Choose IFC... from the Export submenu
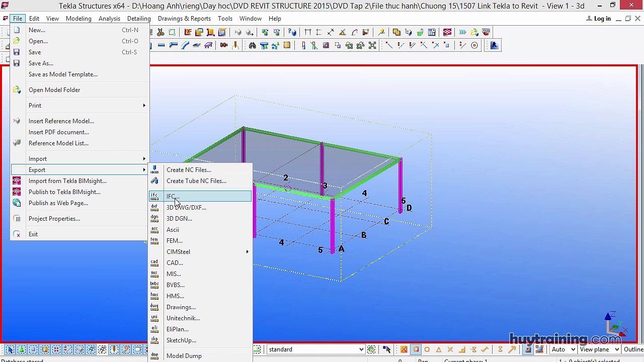 coord(200,196)
